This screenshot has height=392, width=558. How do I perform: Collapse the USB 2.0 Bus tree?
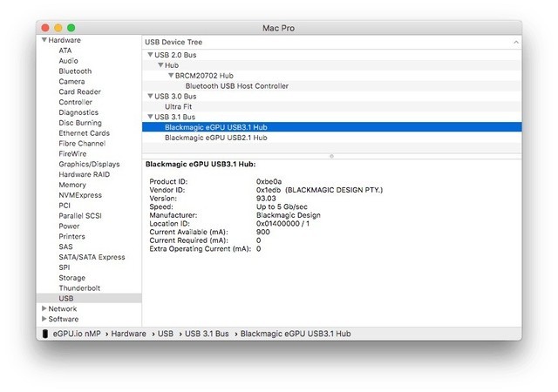click(x=150, y=55)
